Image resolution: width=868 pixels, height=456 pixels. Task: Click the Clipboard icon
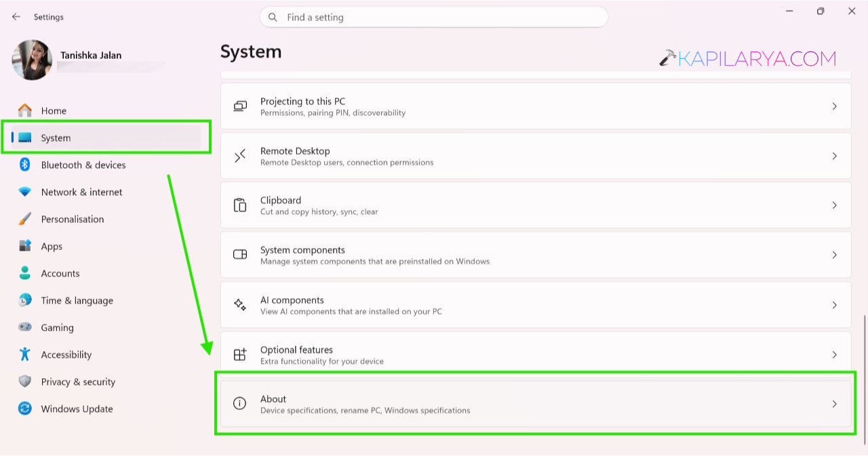point(240,205)
